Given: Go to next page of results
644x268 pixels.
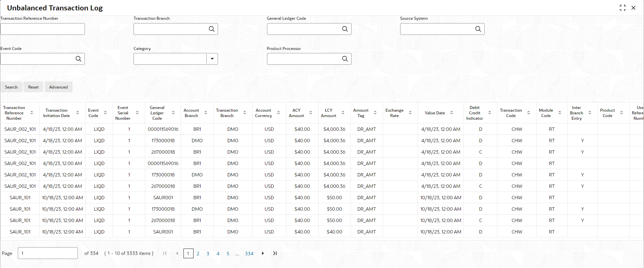Looking at the screenshot, I should [x=263, y=254].
